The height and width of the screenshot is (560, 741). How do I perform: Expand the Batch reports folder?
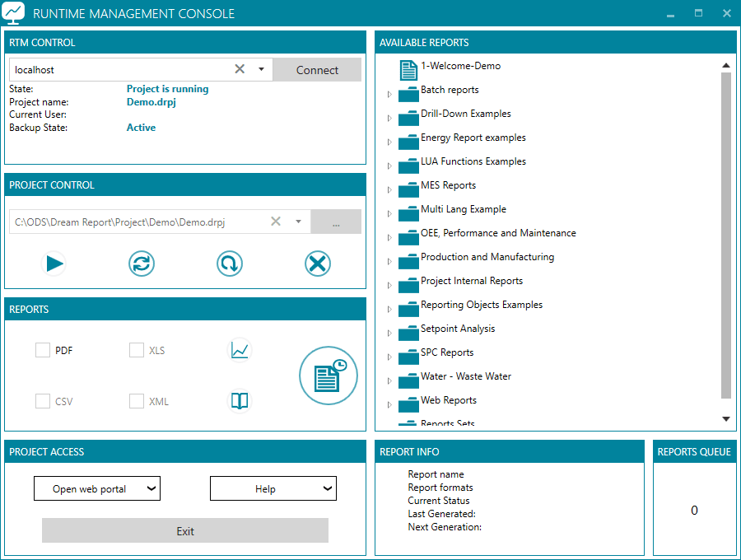tap(389, 95)
